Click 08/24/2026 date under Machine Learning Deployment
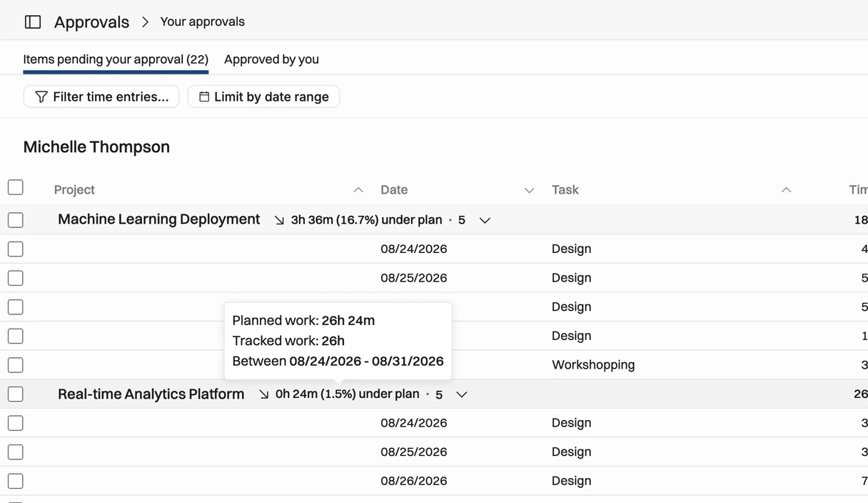 pos(414,249)
